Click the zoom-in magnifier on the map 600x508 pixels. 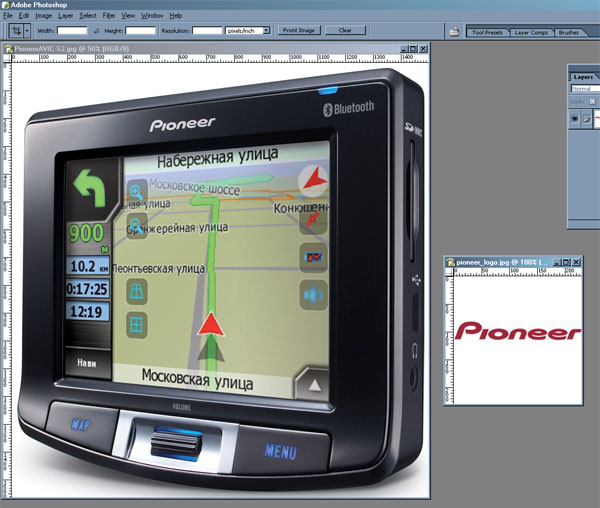tap(137, 192)
